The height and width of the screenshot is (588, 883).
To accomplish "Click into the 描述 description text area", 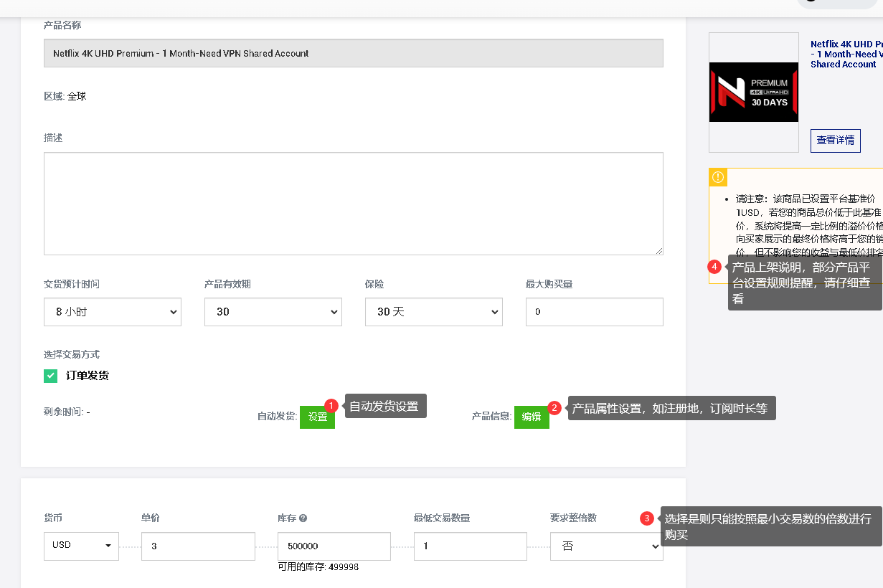I will pos(353,204).
